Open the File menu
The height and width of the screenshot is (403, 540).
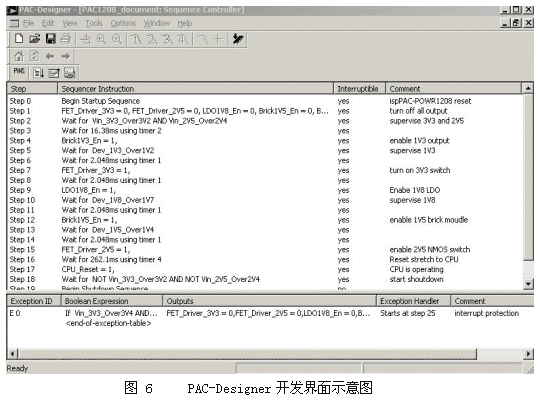coord(28,23)
